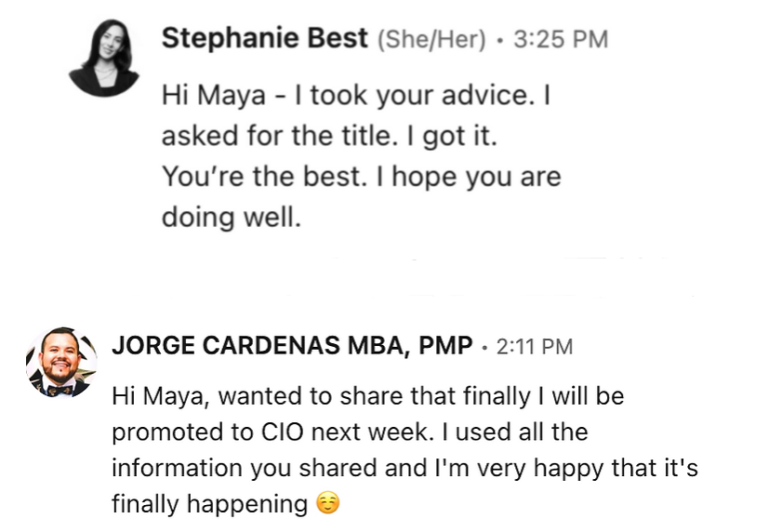Click the "finally happening" text
The image size is (782, 532).
click(x=209, y=504)
